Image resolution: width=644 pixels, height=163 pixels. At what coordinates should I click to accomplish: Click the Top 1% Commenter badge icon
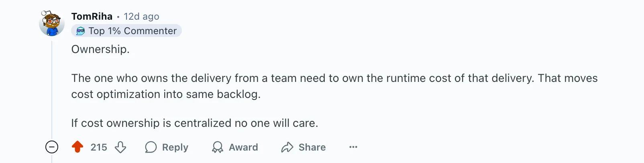point(80,31)
